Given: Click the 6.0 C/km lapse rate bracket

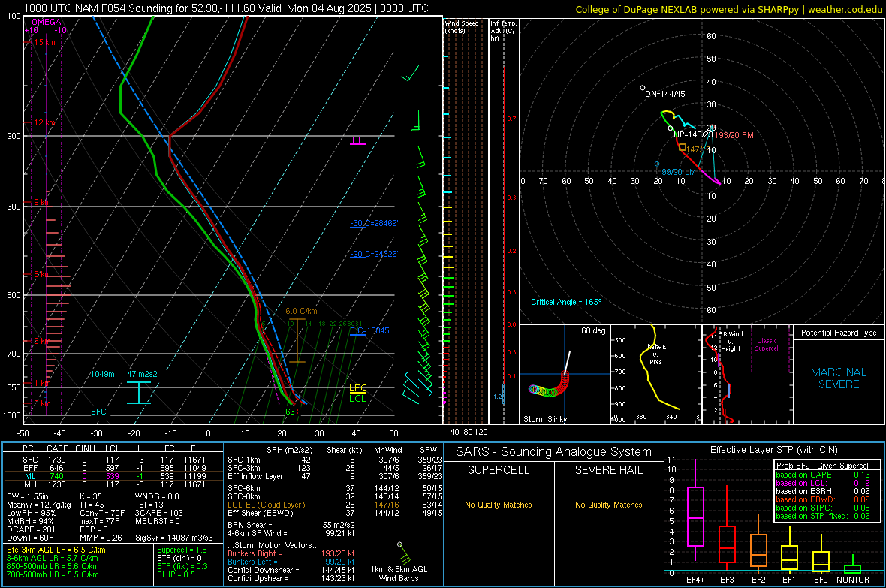Looking at the screenshot, I should coord(297,340).
